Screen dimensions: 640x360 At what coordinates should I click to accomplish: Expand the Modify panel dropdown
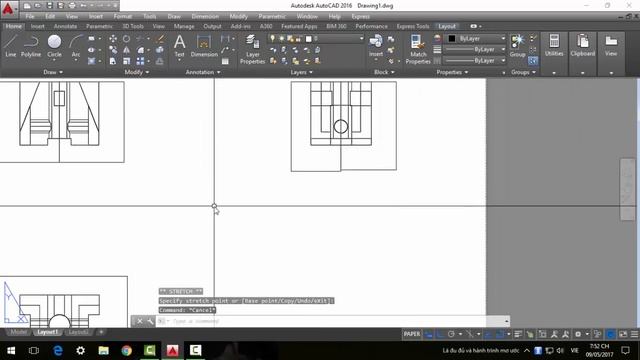(x=137, y=72)
